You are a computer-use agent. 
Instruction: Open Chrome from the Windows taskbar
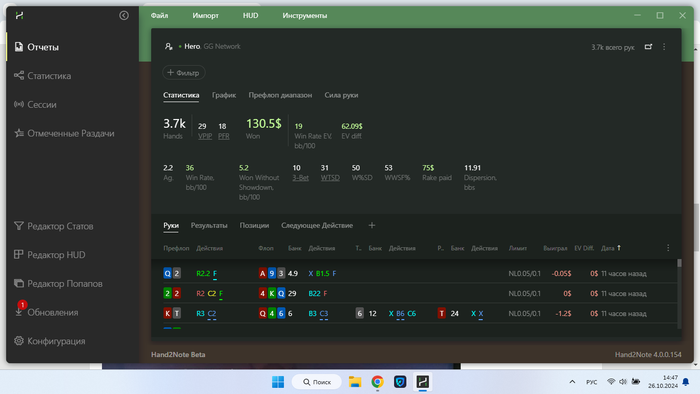(377, 382)
